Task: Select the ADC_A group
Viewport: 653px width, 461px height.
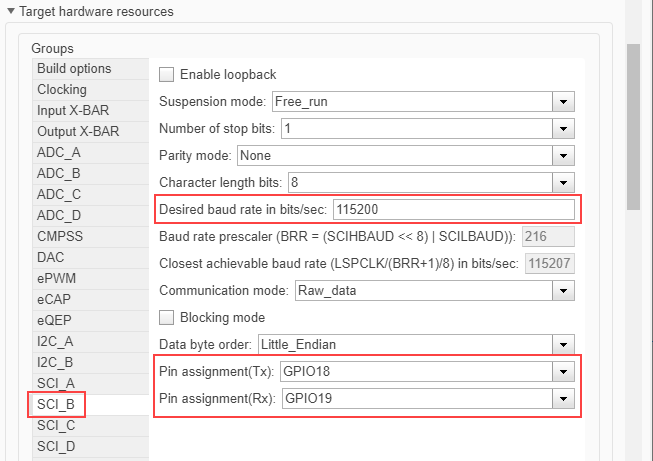Action: pyautogui.click(x=59, y=153)
